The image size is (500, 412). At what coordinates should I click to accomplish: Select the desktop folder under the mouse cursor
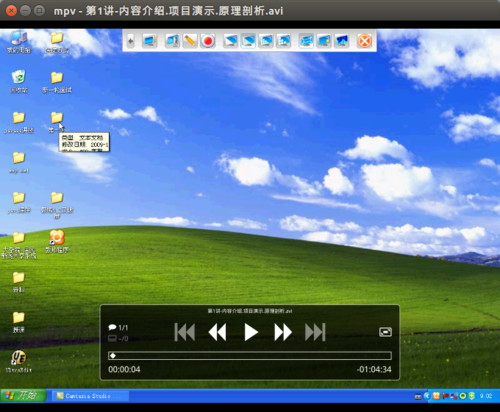57,122
